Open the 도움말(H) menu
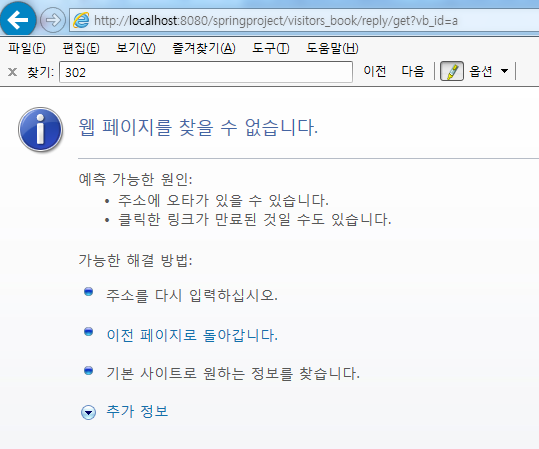Viewport: 539px width, 449px height. pos(332,48)
